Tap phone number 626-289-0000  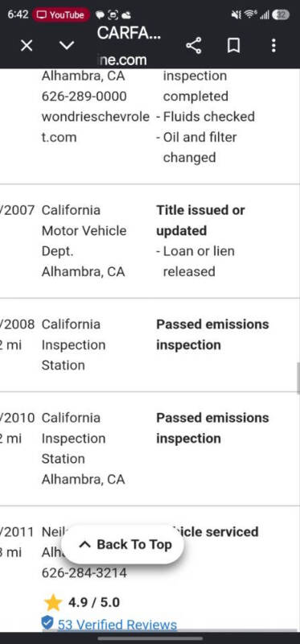coord(84,96)
